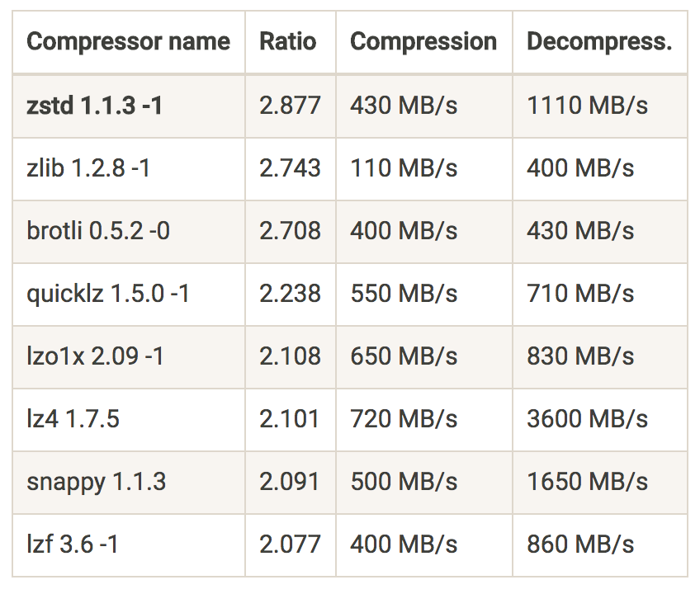Click the 'quicklz 1.5.0 -1' cell
Viewport: 700px width, 594px height.
(108, 293)
